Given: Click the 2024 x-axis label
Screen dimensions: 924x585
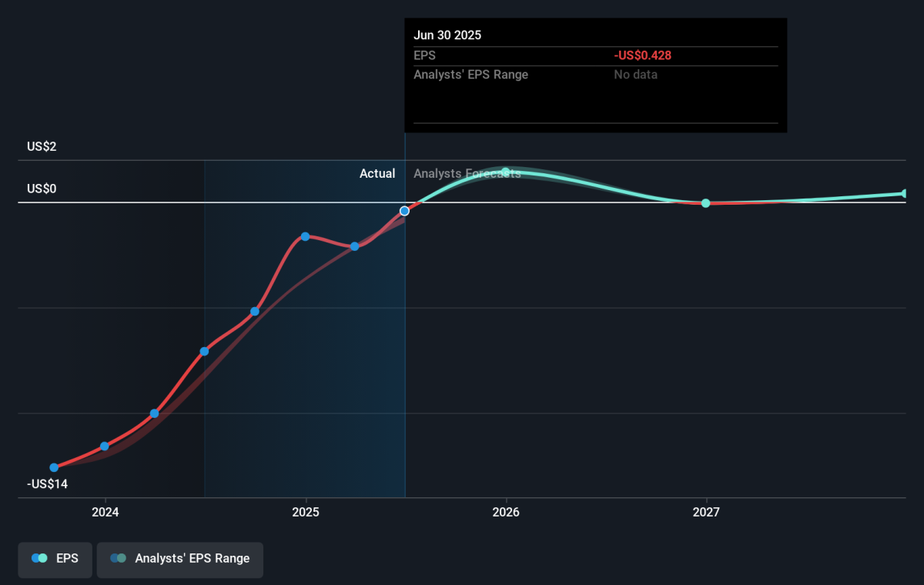Looking at the screenshot, I should [x=105, y=512].
